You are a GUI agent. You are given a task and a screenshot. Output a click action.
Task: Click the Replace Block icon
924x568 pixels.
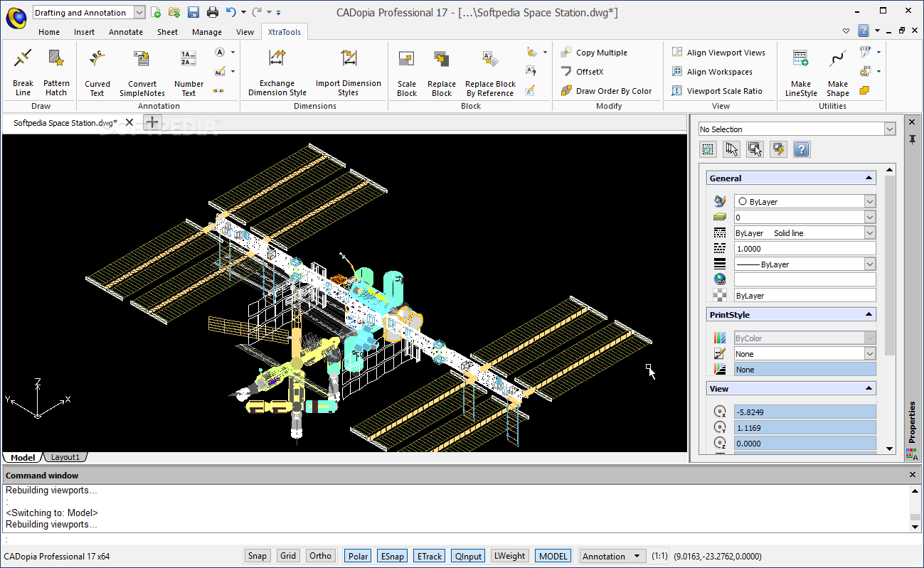[x=441, y=59]
